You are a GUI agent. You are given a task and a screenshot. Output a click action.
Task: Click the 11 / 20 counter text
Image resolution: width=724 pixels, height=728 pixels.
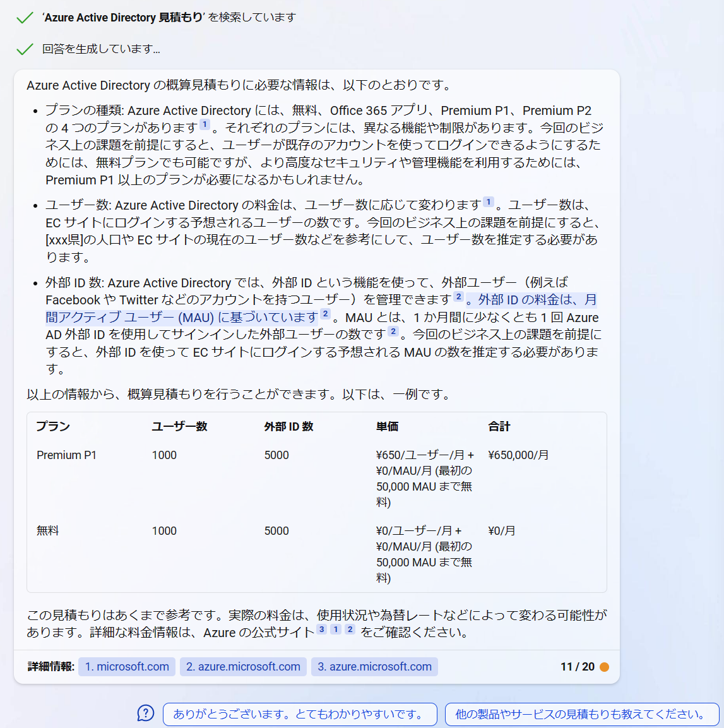(x=578, y=667)
